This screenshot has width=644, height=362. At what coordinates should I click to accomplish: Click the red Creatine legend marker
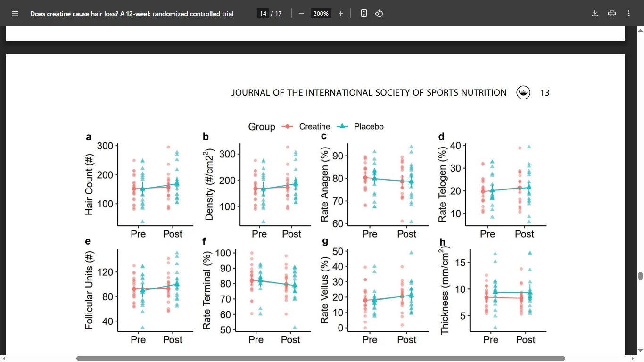point(288,126)
